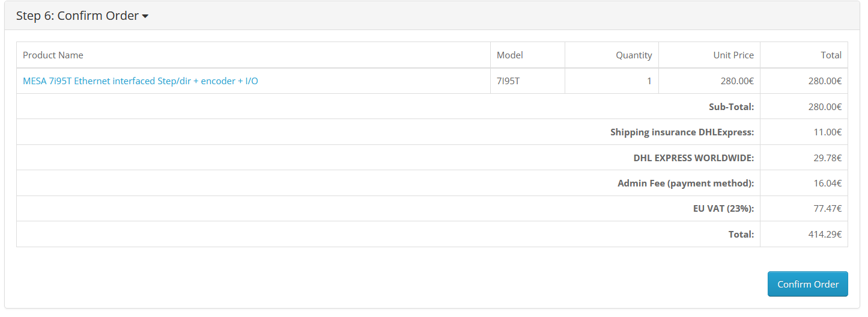The width and height of the screenshot is (868, 317).
Task: Click the quantity value 1 cell
Action: coord(649,81)
